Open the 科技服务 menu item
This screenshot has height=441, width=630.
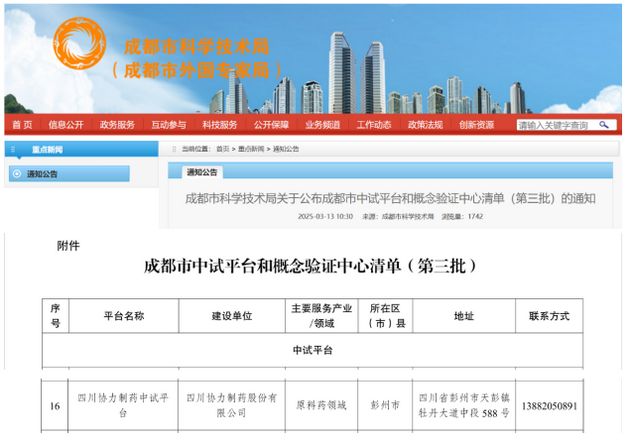220,125
